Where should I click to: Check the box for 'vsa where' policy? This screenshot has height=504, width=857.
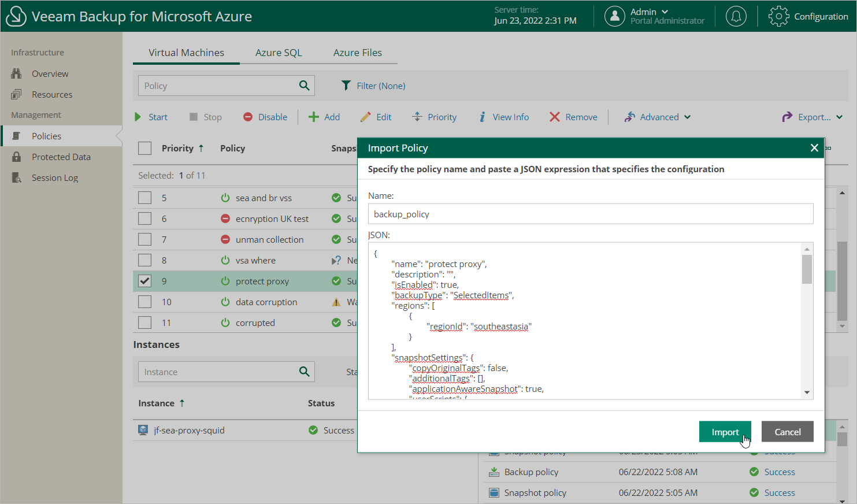point(145,260)
